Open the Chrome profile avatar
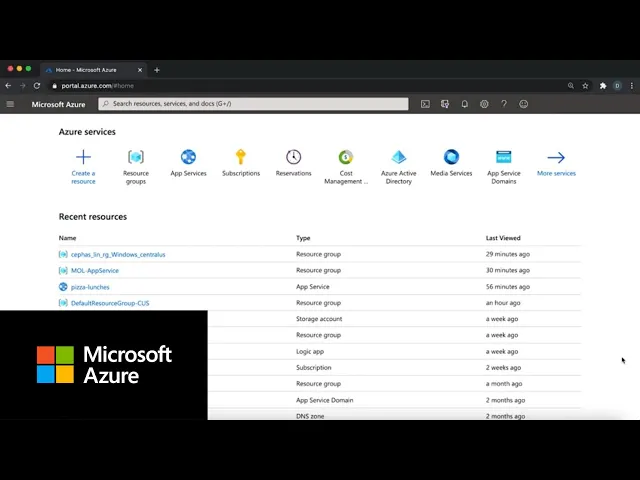 (617, 86)
